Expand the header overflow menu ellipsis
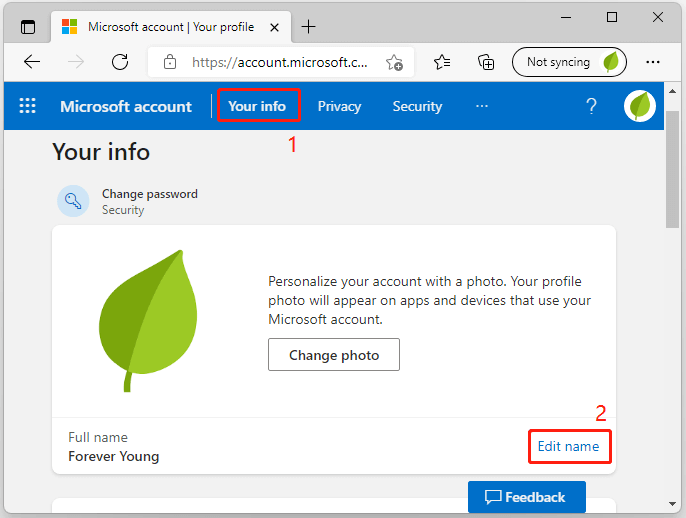Screen dimensions: 686x518 coord(482,106)
